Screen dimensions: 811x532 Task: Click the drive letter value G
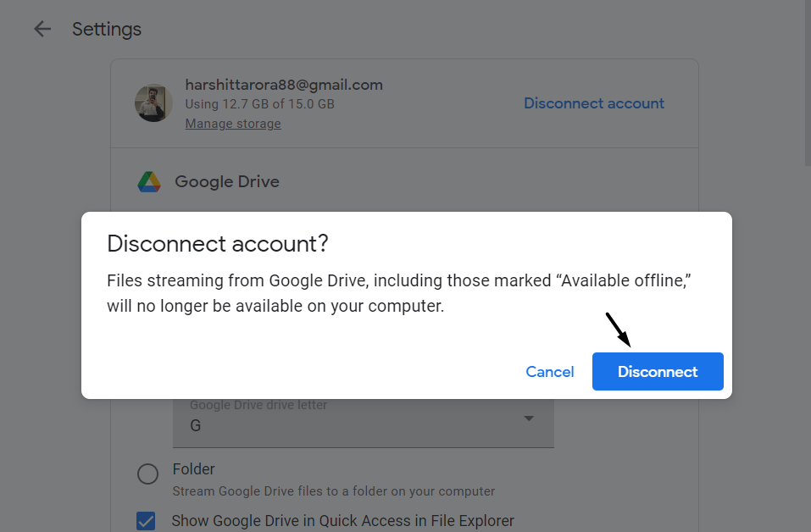click(x=196, y=425)
